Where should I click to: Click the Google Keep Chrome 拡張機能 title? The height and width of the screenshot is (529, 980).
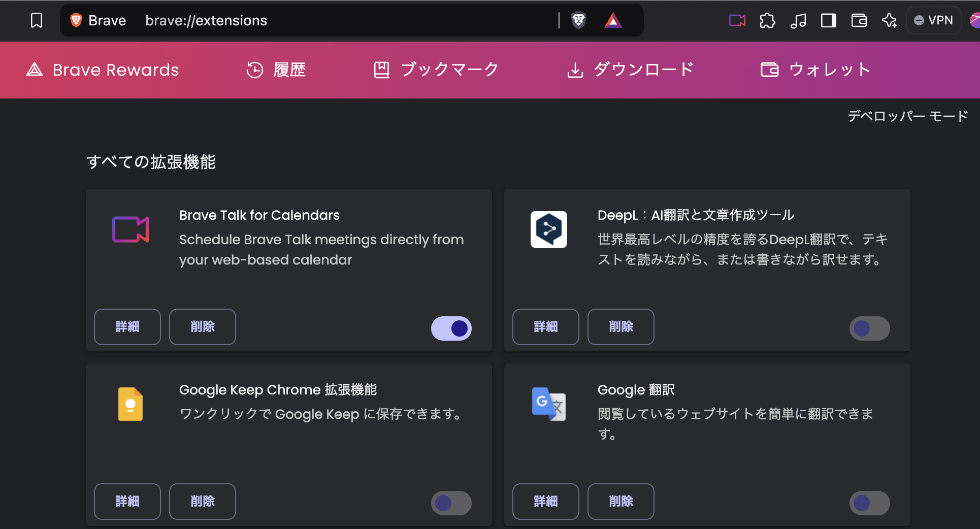278,390
